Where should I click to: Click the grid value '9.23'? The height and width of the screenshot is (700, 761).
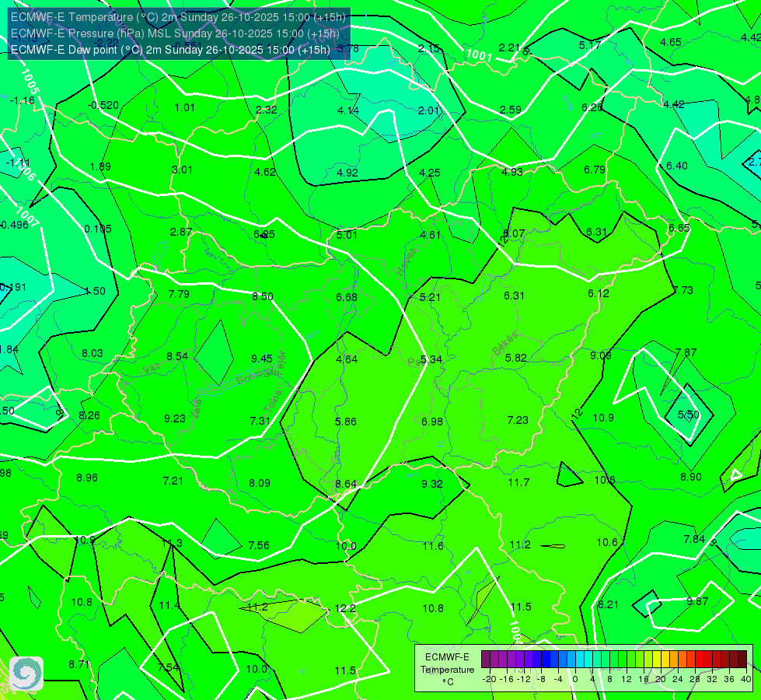coord(175,418)
